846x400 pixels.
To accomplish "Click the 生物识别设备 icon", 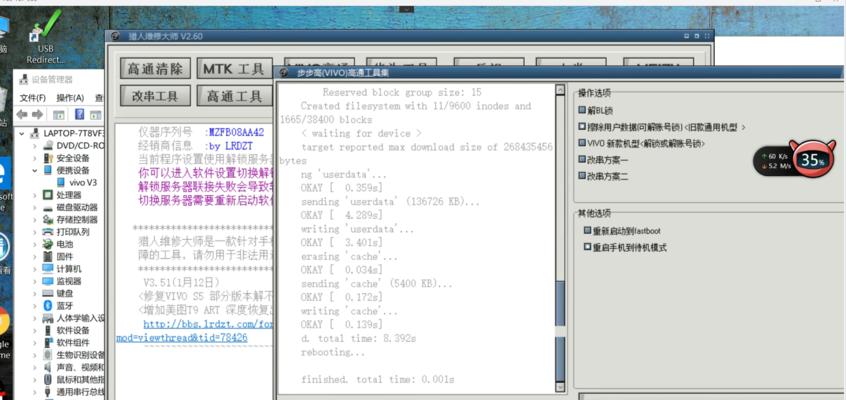I will point(48,355).
